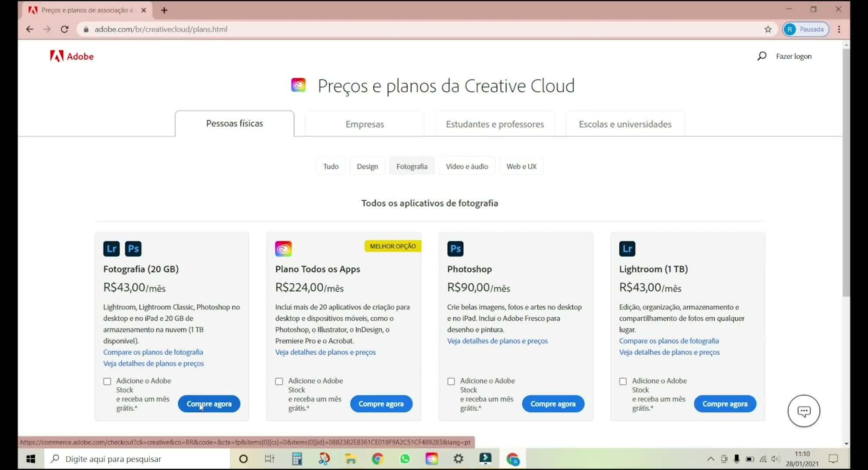Select the Tudo category filter
Screen dimensions: 868x470
coord(331,166)
